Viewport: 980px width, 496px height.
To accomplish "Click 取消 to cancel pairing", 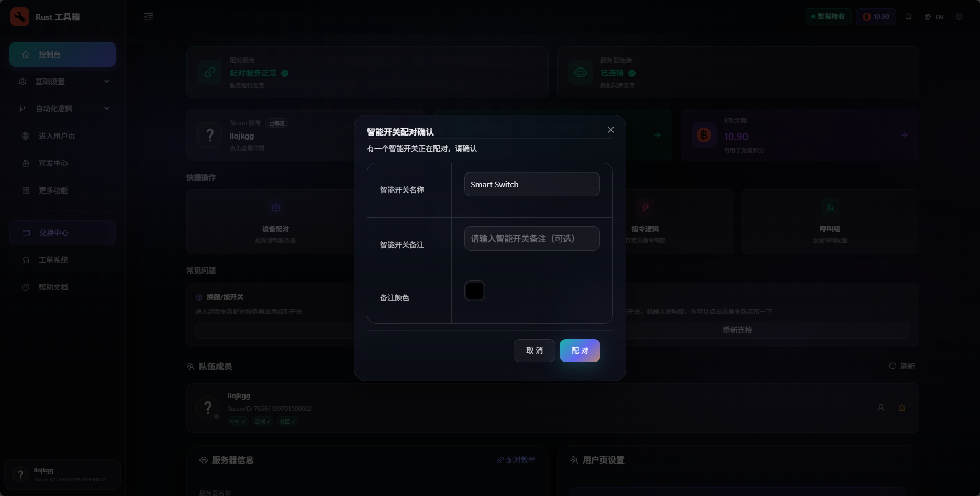I will (x=534, y=351).
